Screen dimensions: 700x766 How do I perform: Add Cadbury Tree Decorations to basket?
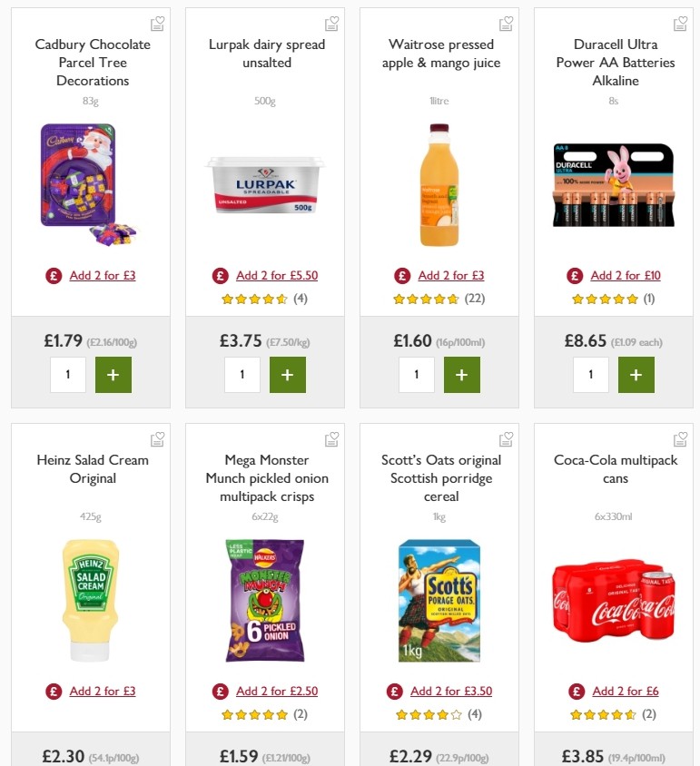[x=113, y=374]
